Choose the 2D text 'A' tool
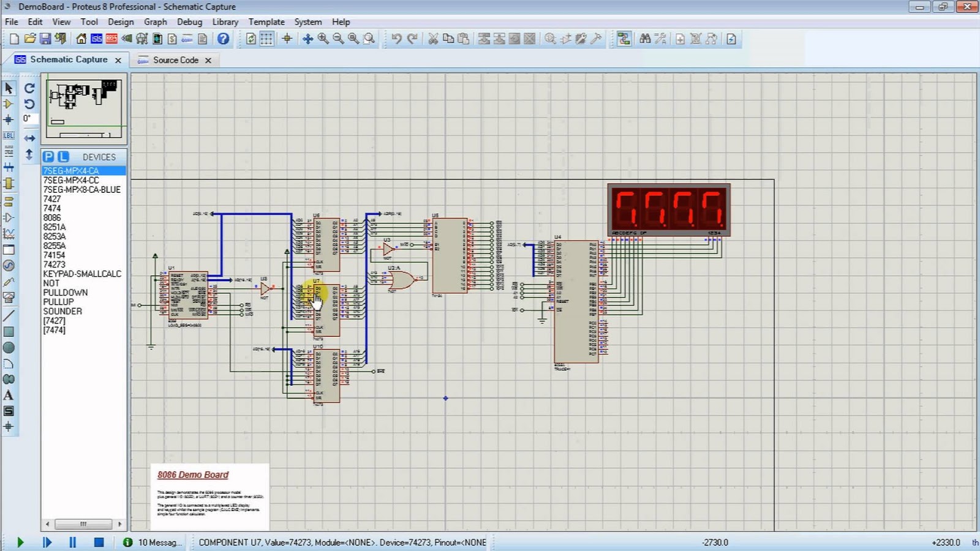This screenshot has height=551, width=980. tap(9, 395)
